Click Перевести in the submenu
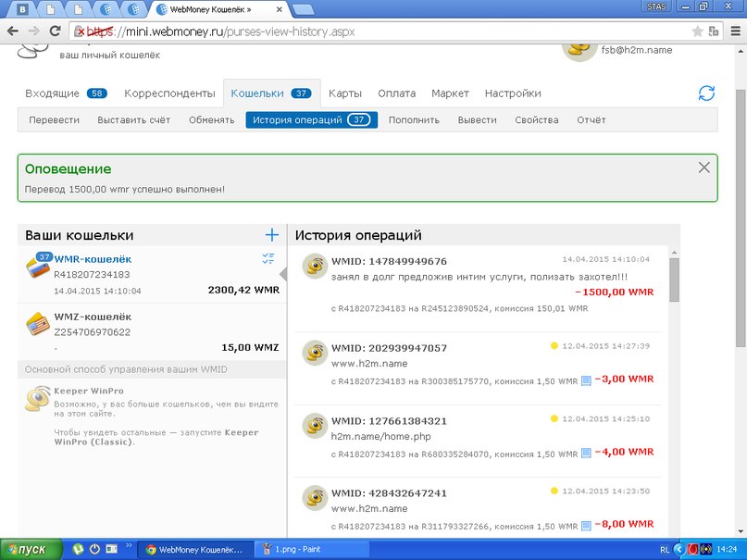The height and width of the screenshot is (560, 747). [x=55, y=120]
